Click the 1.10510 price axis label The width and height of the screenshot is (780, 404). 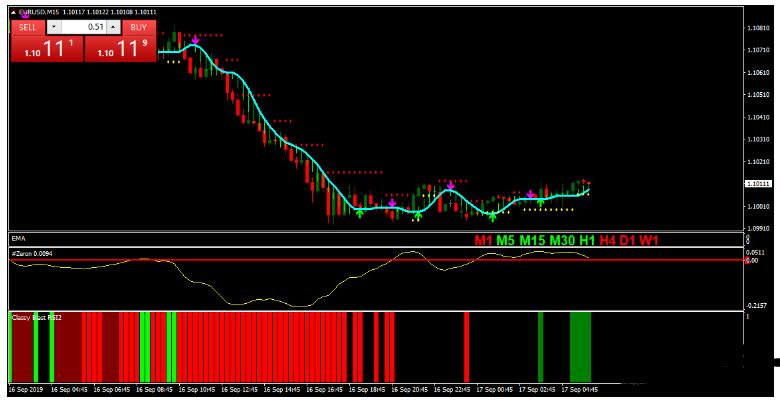pyautogui.click(x=759, y=95)
